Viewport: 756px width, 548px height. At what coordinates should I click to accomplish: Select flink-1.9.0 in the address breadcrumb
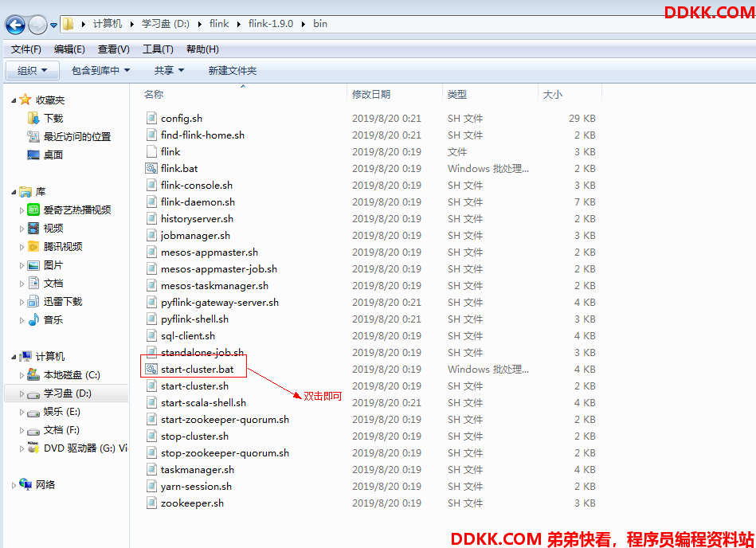pyautogui.click(x=271, y=24)
